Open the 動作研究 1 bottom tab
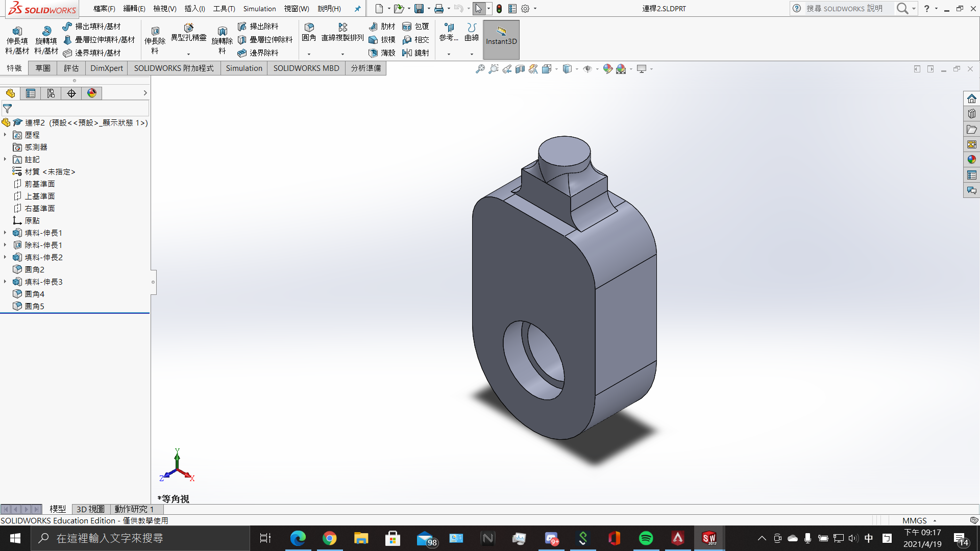The height and width of the screenshot is (551, 980). (x=134, y=509)
